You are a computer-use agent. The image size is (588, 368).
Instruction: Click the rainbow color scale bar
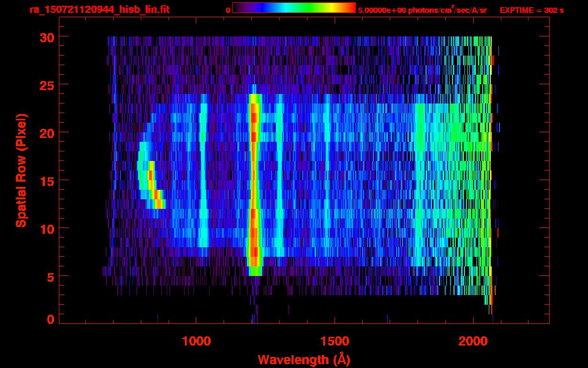click(294, 8)
